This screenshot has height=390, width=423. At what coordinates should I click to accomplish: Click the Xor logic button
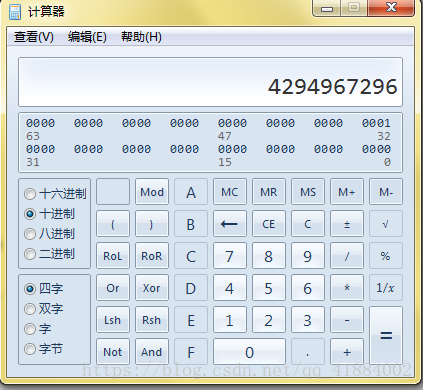(x=152, y=288)
